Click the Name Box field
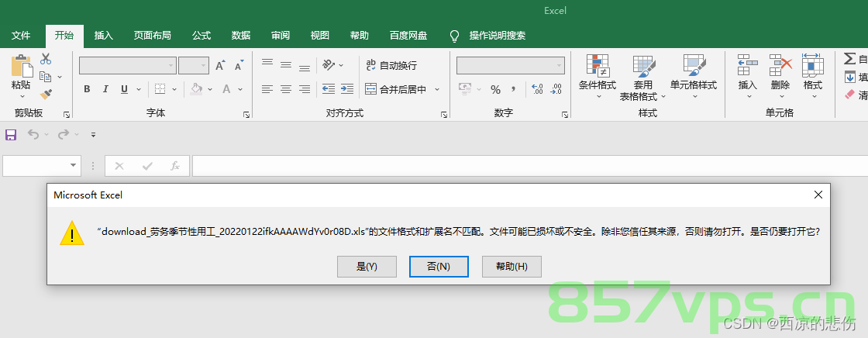Image resolution: width=868 pixels, height=338 pixels. [42, 166]
